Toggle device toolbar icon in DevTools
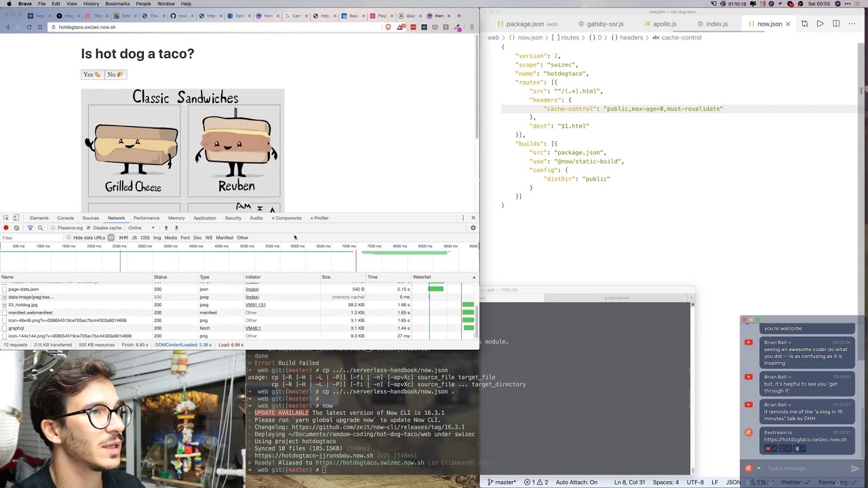Viewport: 868px width, 488px height. tap(16, 218)
